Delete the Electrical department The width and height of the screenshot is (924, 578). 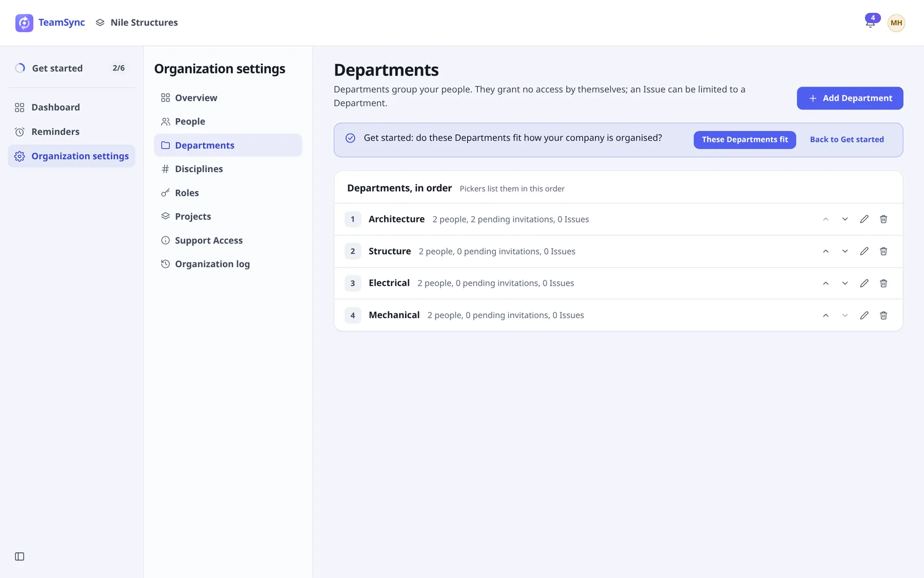[883, 283]
